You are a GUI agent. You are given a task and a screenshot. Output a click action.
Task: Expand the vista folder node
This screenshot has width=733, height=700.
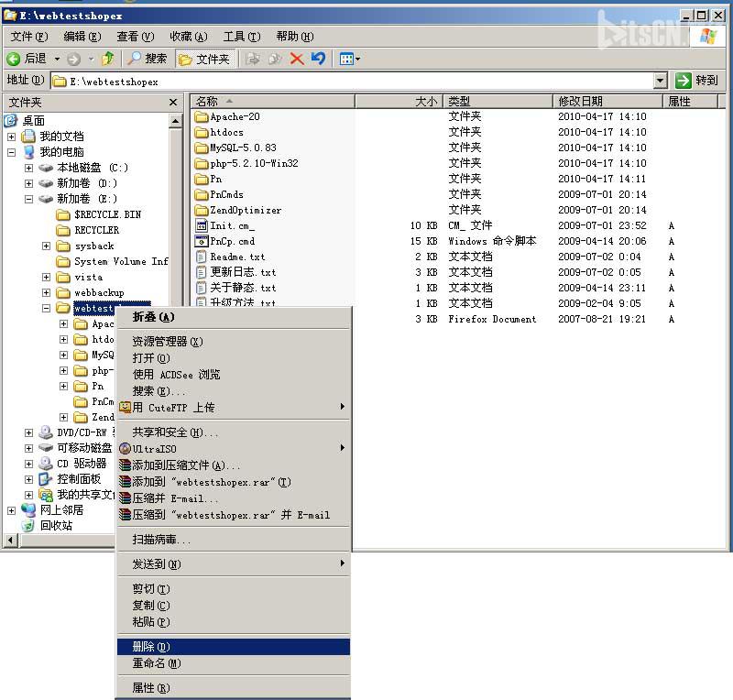click(x=47, y=277)
